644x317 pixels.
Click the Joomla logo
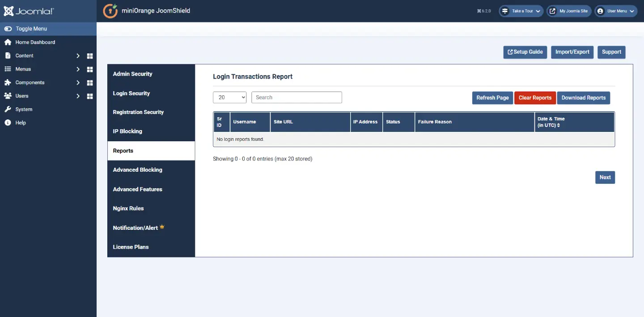29,11
